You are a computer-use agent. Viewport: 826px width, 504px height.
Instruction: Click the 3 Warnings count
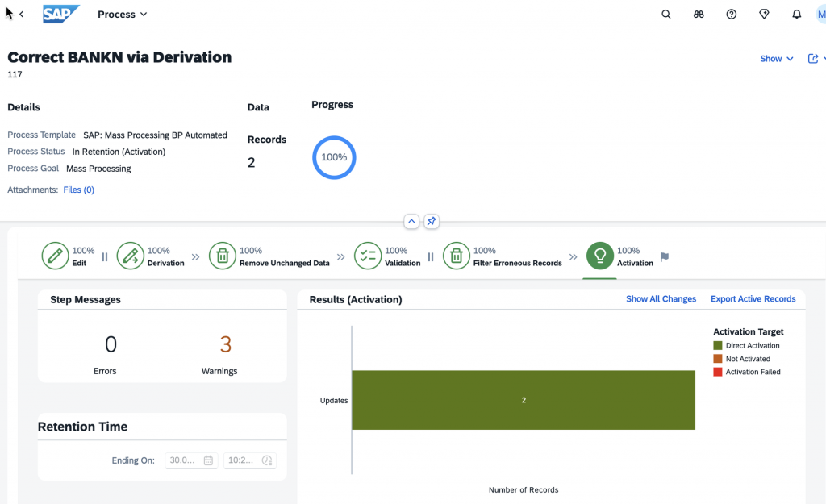click(x=226, y=344)
